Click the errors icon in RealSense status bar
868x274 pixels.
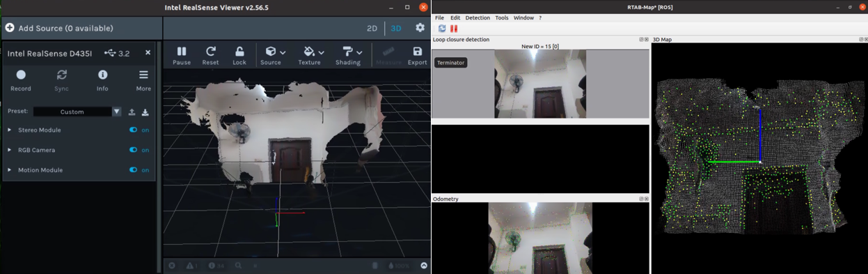[x=172, y=266]
